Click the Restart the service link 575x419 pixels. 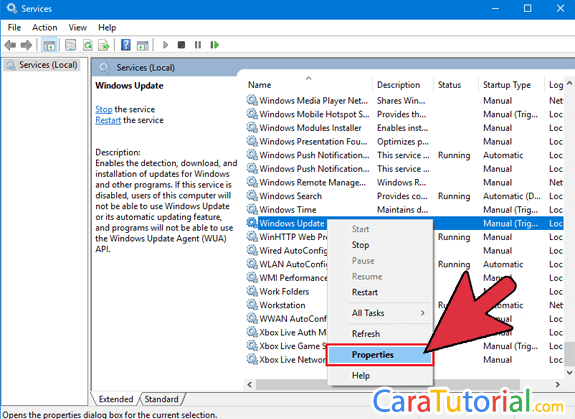108,120
